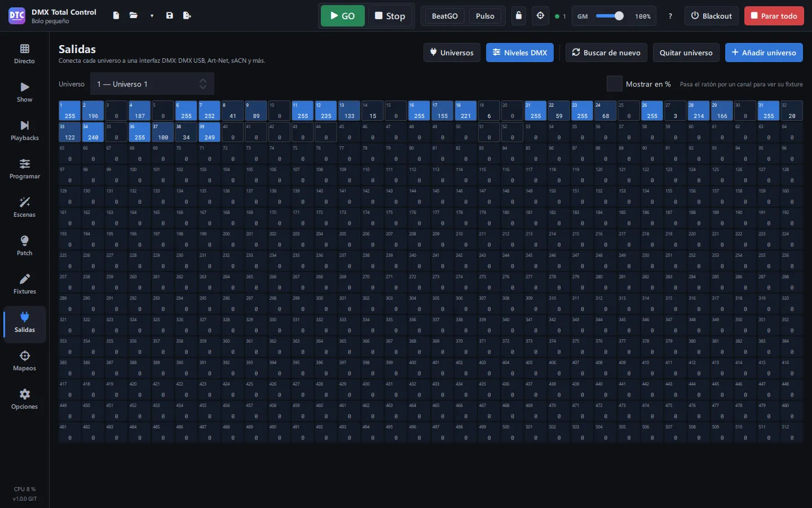
Task: Click the GM master slider
Action: [x=610, y=16]
